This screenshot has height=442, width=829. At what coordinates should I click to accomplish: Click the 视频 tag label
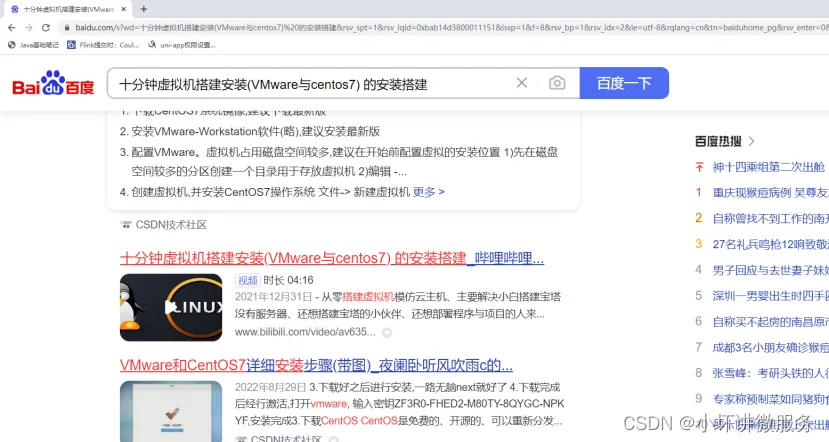click(247, 280)
